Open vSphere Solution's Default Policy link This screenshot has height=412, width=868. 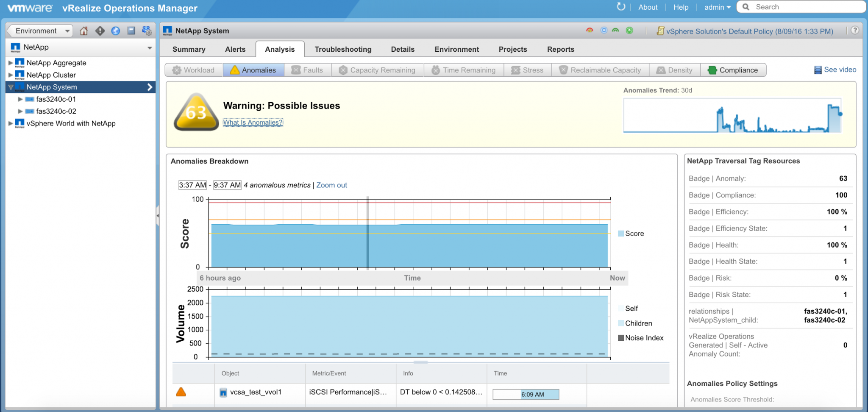coord(749,31)
